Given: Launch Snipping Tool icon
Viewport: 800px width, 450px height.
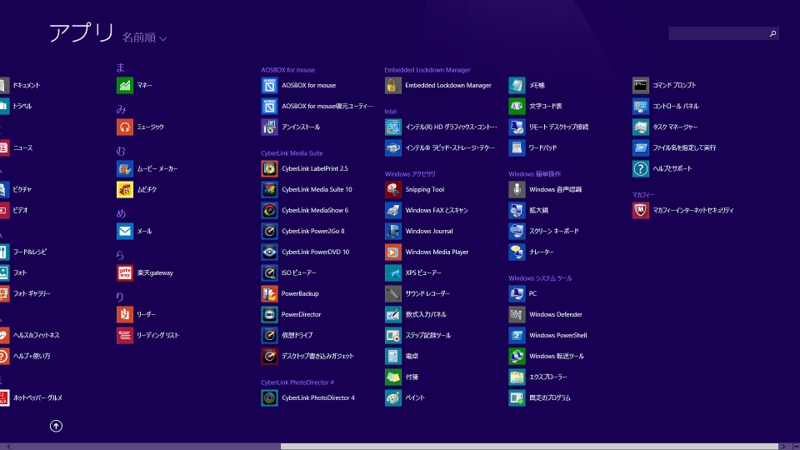Looking at the screenshot, I should [x=393, y=189].
